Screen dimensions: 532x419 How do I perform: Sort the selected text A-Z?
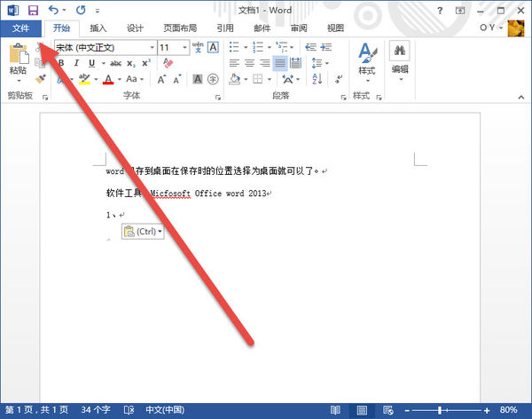click(317, 79)
